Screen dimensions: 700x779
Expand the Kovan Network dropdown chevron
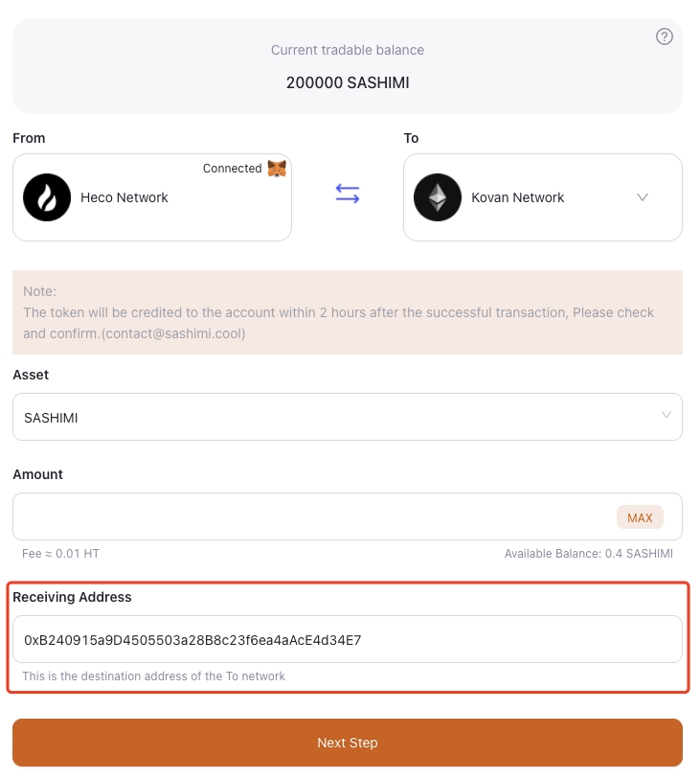point(643,197)
